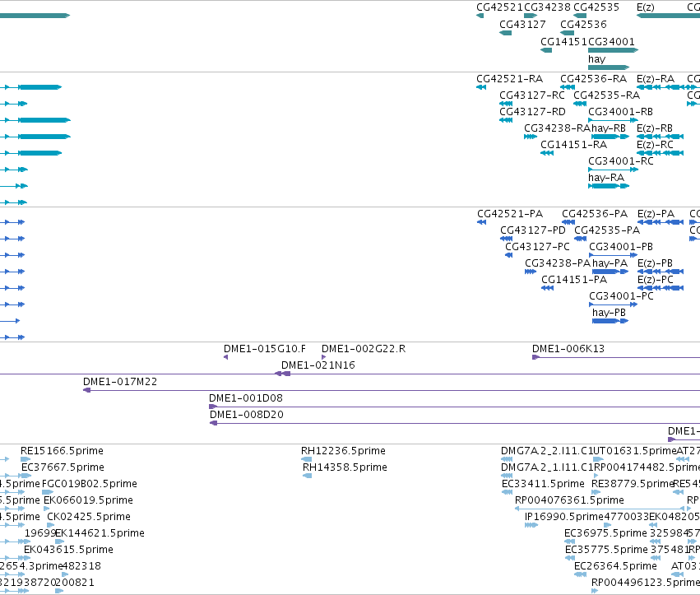
Task: Open protein hay-PB
Action: click(609, 313)
